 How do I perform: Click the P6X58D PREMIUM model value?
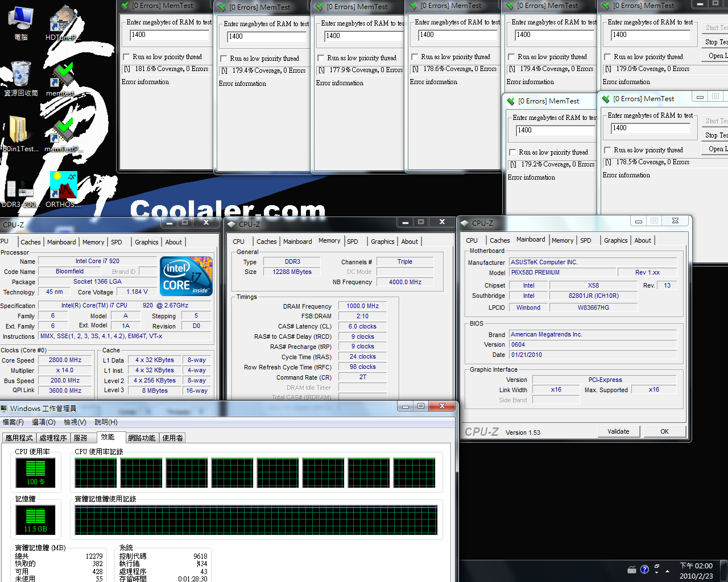[562, 272]
